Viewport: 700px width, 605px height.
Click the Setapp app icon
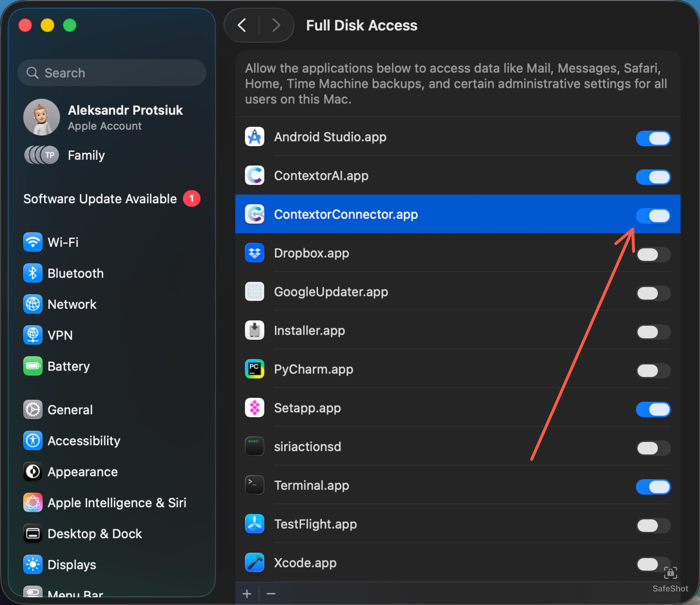[254, 408]
